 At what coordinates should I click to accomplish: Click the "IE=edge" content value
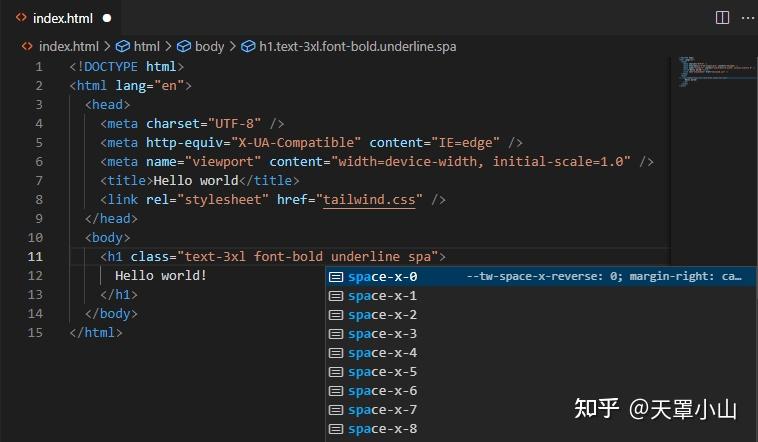click(466, 142)
